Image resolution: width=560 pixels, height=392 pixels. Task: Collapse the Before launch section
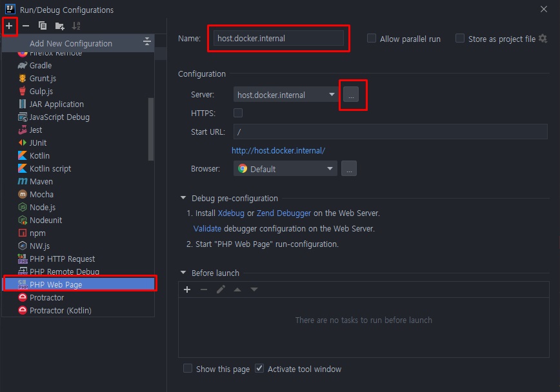[183, 272]
